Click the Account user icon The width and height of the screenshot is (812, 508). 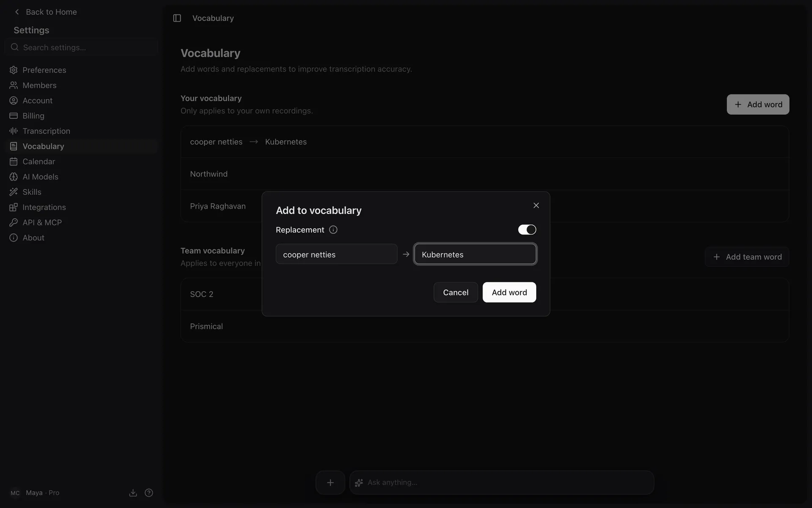pos(14,100)
